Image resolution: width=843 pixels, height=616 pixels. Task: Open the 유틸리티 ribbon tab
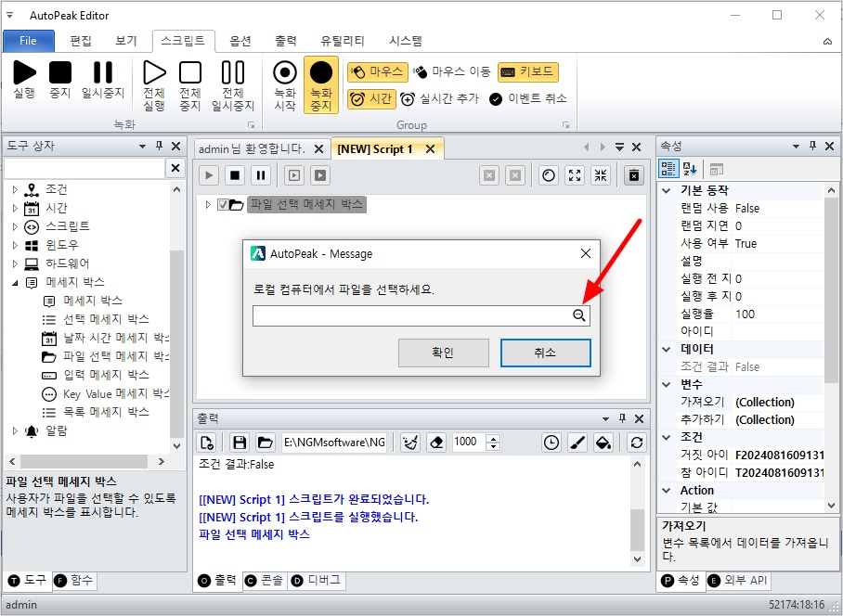pyautogui.click(x=343, y=41)
